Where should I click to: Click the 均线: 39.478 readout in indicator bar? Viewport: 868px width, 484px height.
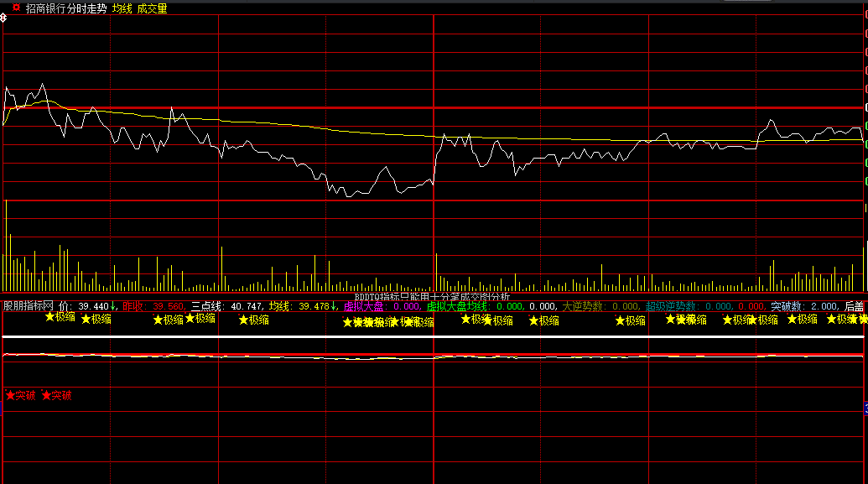pos(303,306)
